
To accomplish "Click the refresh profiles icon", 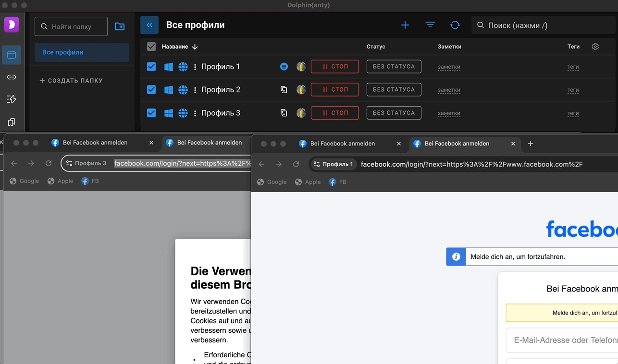I will 455,25.
